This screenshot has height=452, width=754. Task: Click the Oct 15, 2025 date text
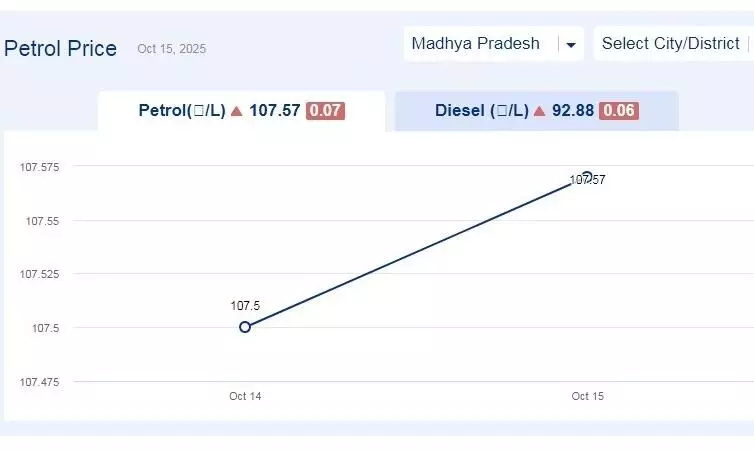point(172,49)
